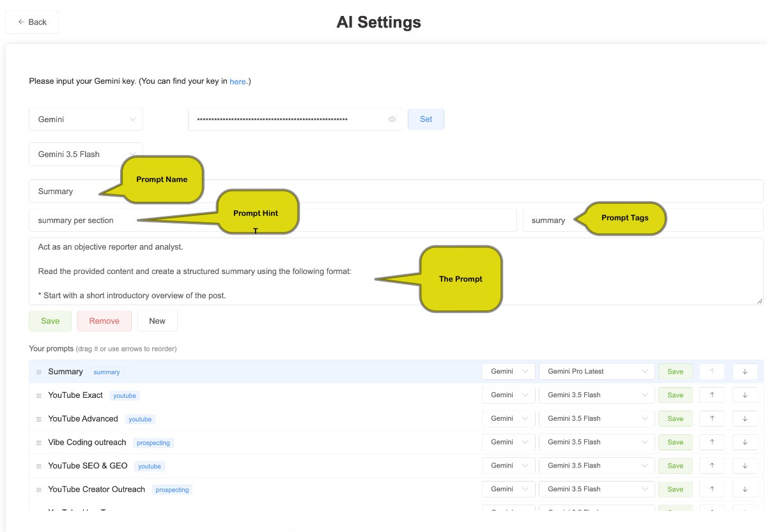Screen dimensions: 767x532
Task: Click the 'youtube' tag on YouTube Exact row
Action: click(x=125, y=396)
